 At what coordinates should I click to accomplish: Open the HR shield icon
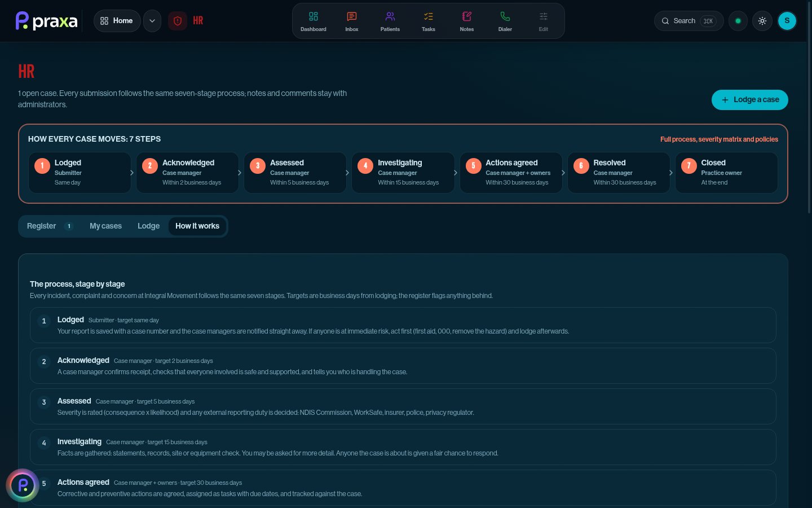[x=178, y=21]
